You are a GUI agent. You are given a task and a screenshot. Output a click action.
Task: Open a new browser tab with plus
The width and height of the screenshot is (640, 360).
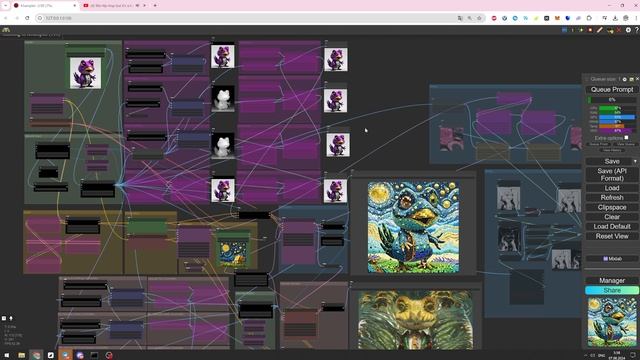pos(155,6)
